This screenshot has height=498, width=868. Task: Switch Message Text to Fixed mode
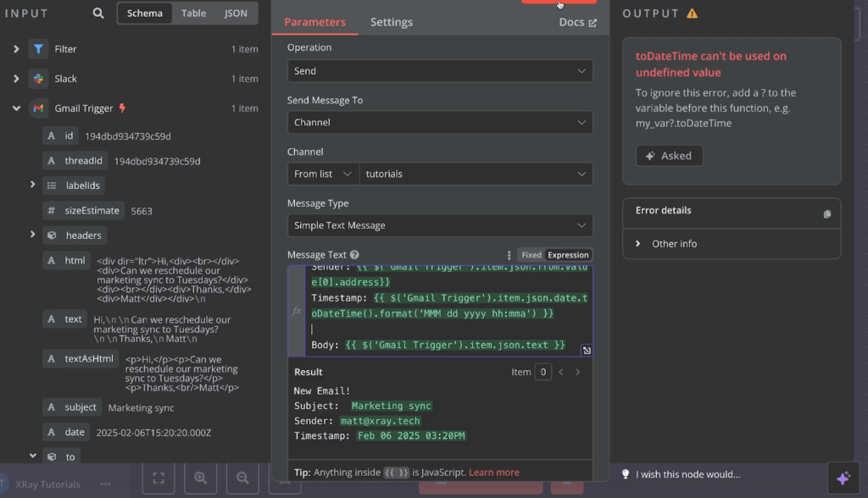pos(531,255)
